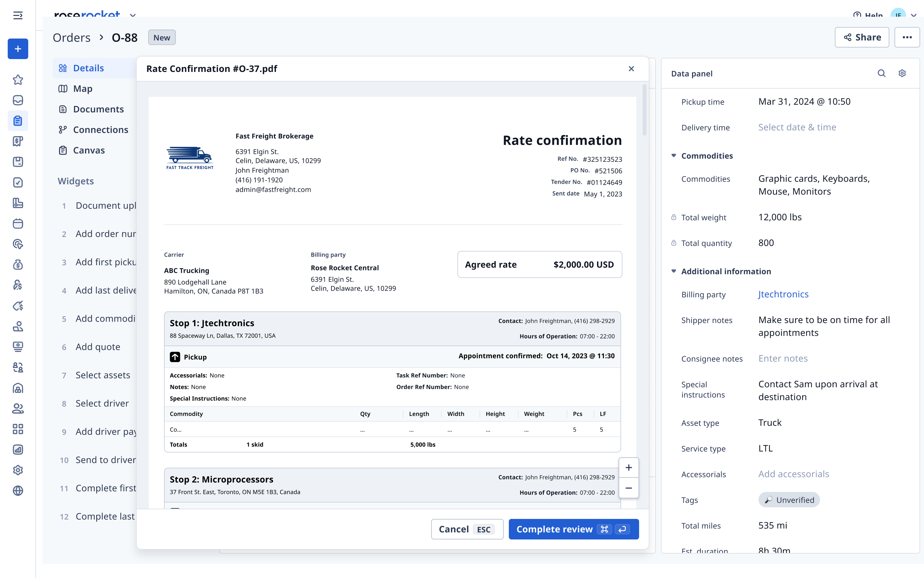Viewport: 924px width, 578px height.
Task: Open the roserocket workspace dropdown
Action: click(x=133, y=15)
